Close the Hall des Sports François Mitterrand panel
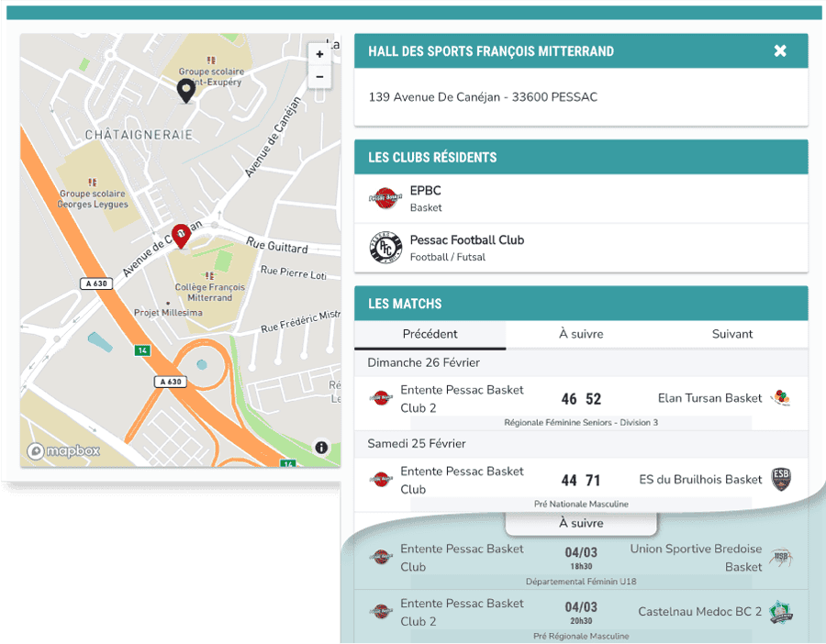Viewport: 826px width, 644px height. 780,51
